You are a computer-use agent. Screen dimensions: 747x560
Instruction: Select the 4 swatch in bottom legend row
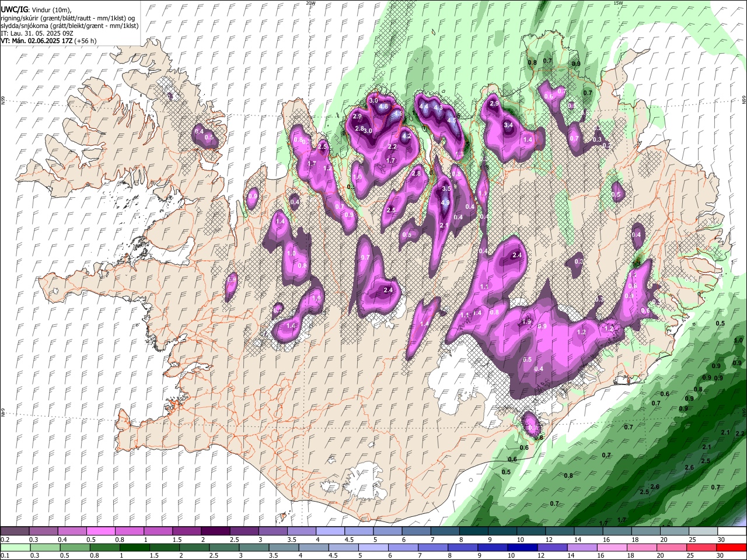coord(313,548)
